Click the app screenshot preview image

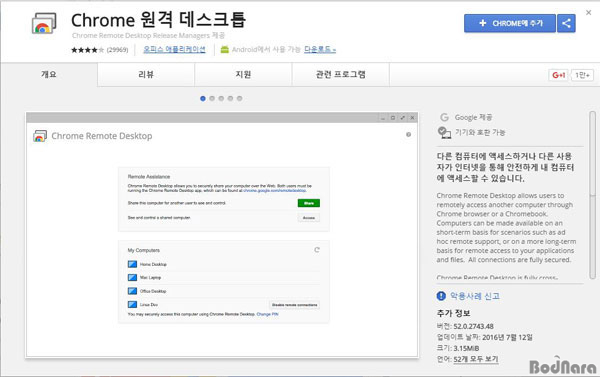(222, 235)
